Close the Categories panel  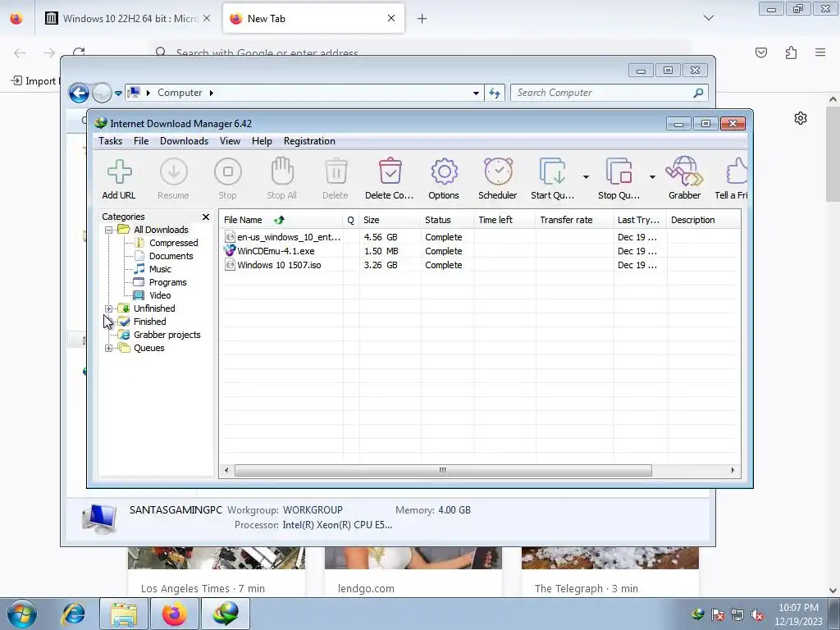206,217
